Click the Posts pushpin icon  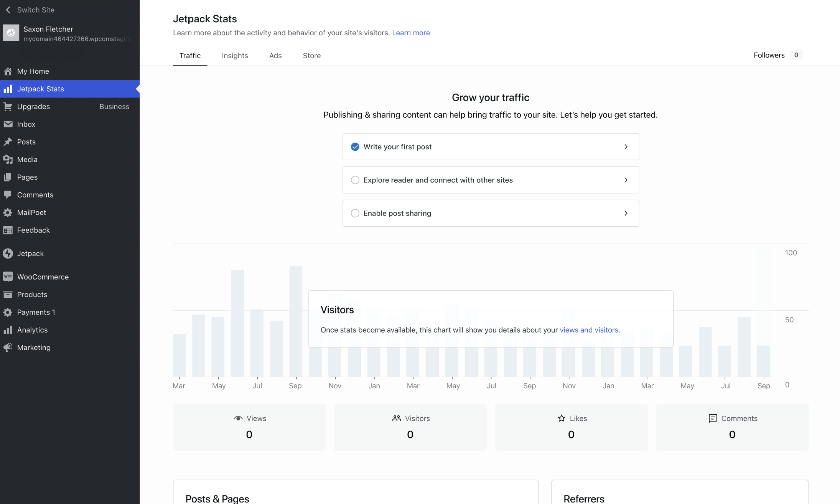click(8, 142)
